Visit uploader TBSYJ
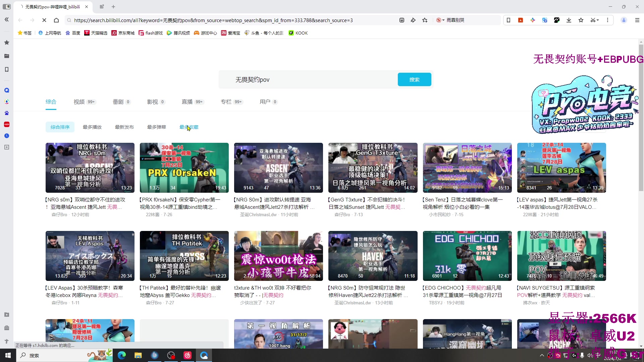 [436, 303]
